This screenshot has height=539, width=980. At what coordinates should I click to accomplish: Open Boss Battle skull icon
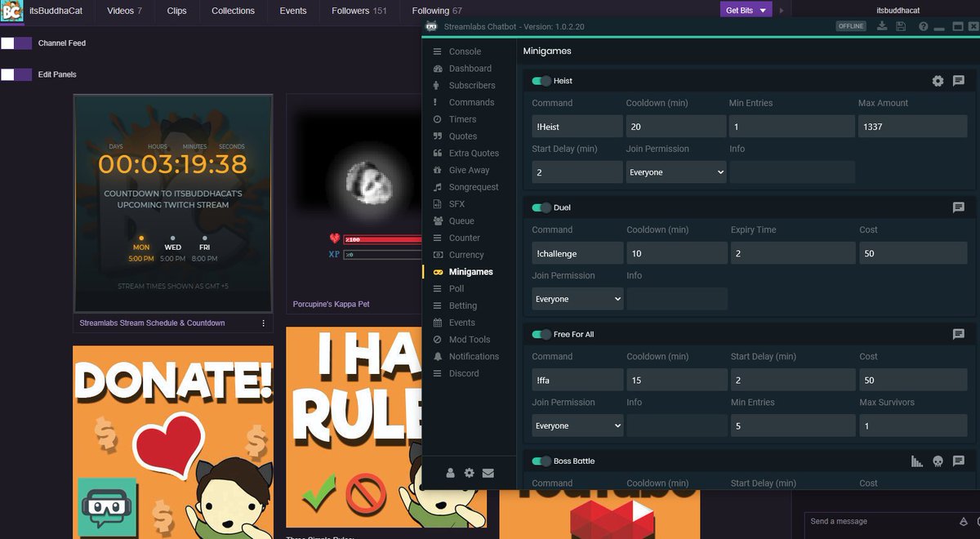coord(938,461)
